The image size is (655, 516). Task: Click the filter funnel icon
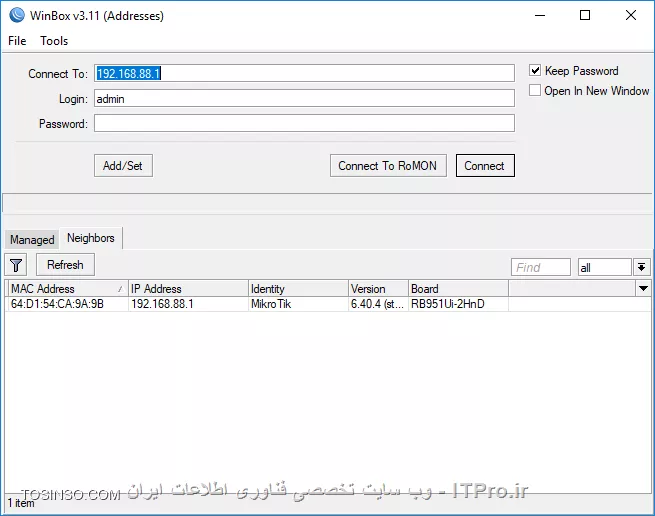point(16,265)
